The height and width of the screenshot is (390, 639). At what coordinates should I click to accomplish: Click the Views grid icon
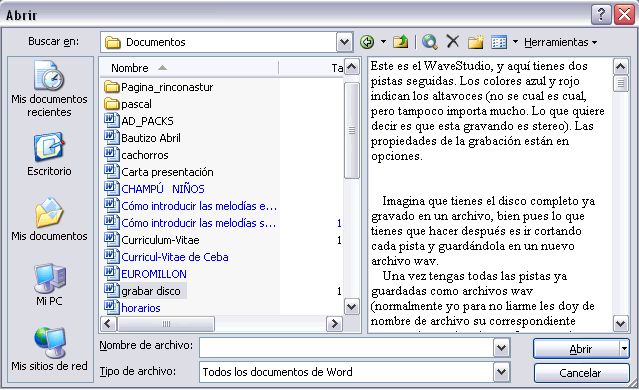[x=499, y=42]
